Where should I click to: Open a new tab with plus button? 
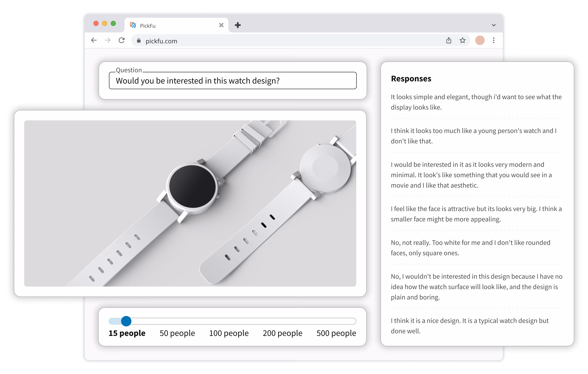238,25
